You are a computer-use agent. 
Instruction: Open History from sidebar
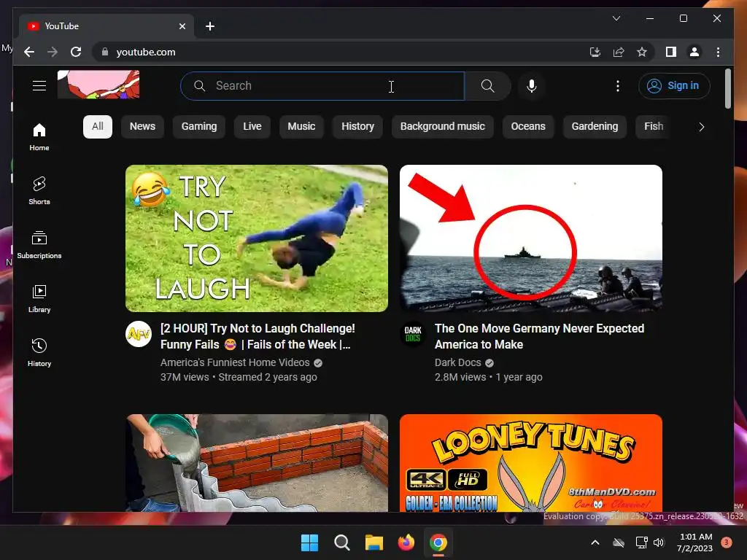coord(39,352)
